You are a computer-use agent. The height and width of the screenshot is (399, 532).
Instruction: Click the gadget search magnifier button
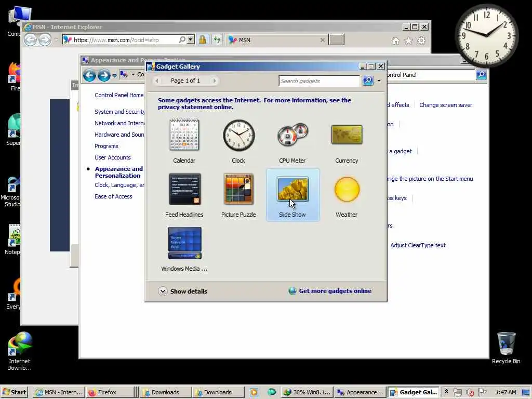[x=368, y=81]
